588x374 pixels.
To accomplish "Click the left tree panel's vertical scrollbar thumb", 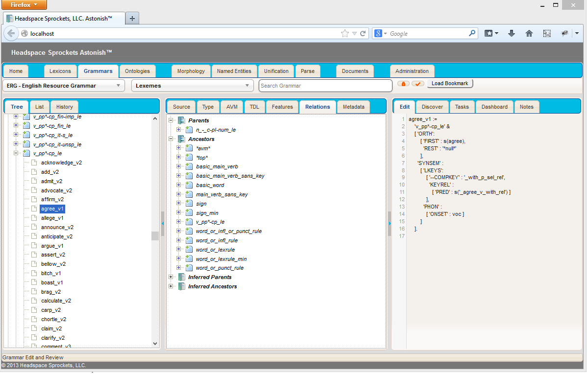I will pyautogui.click(x=155, y=236).
